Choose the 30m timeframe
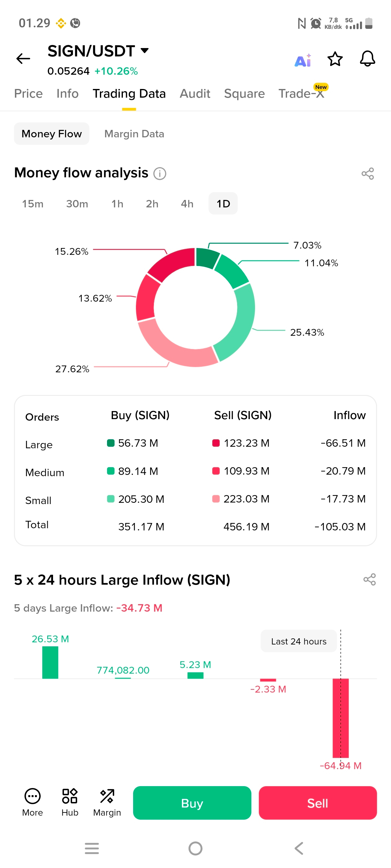The image size is (391, 868). 77,204
